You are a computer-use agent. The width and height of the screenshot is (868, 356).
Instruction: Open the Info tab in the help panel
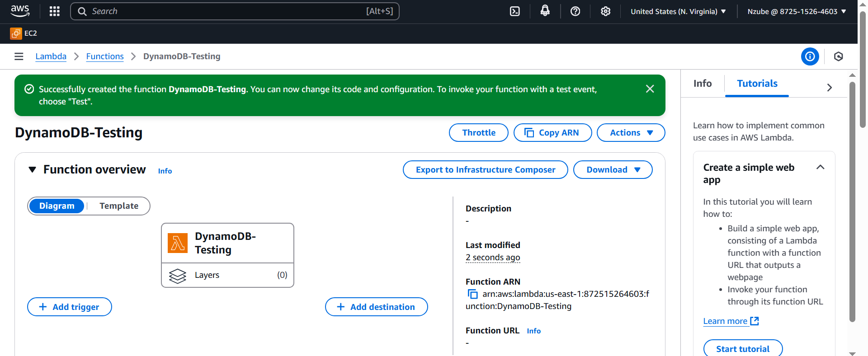pyautogui.click(x=703, y=84)
